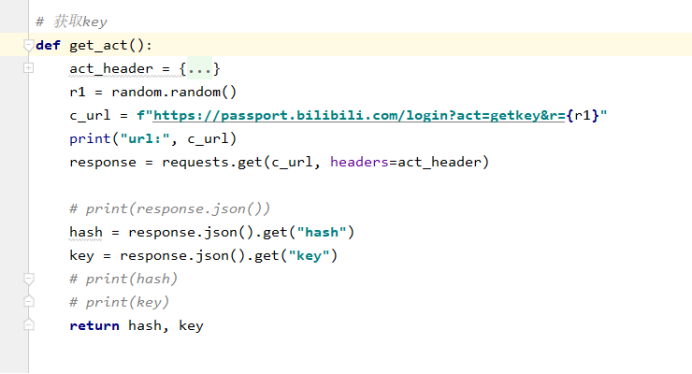Viewport: 692px width, 374px height.
Task: Click the 'return' keyword
Action: coord(94,326)
